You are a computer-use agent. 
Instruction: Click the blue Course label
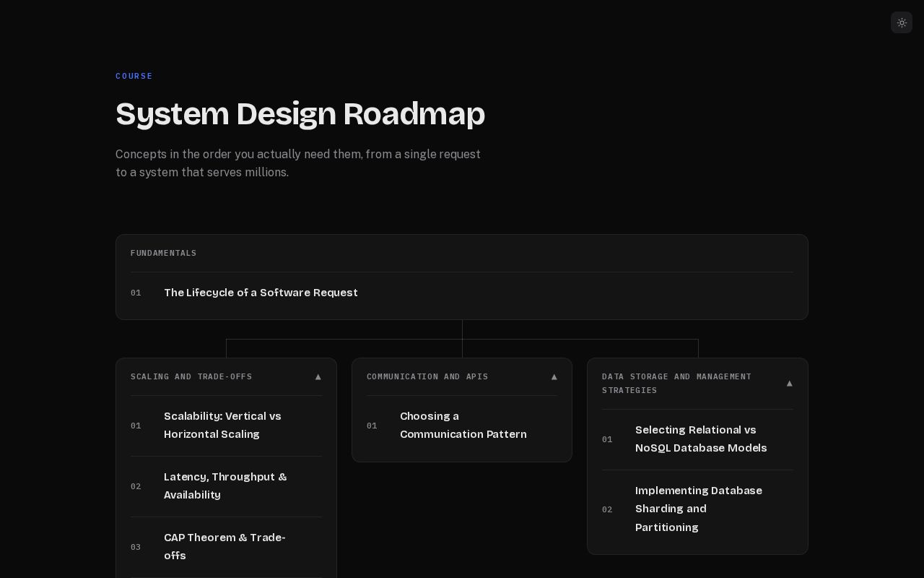[x=134, y=76]
